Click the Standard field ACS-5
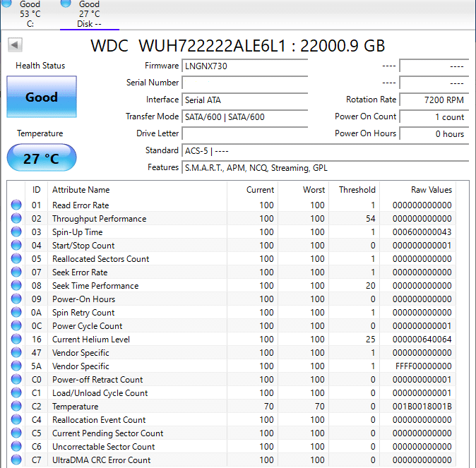 click(x=325, y=151)
